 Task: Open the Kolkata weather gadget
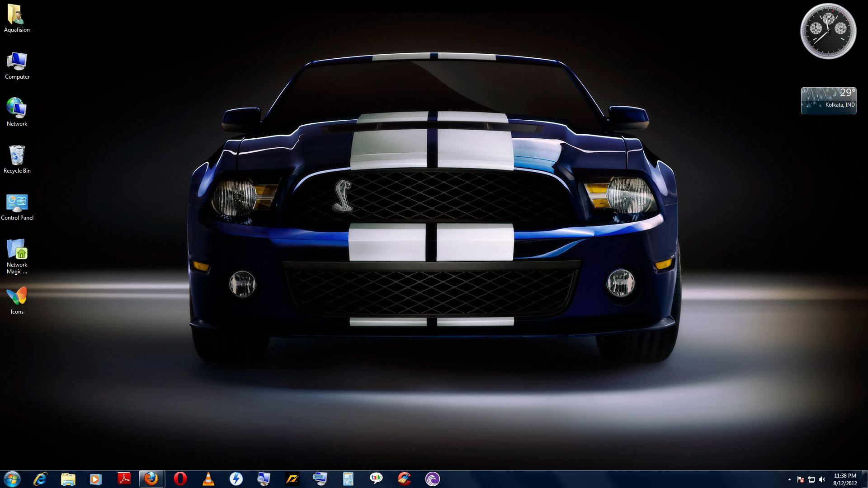pyautogui.click(x=829, y=100)
